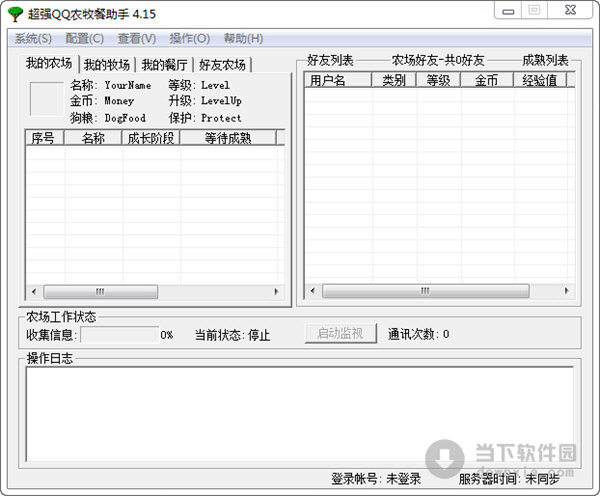
Task: Click left arrow of friend list scrollbar
Action: click(313, 291)
